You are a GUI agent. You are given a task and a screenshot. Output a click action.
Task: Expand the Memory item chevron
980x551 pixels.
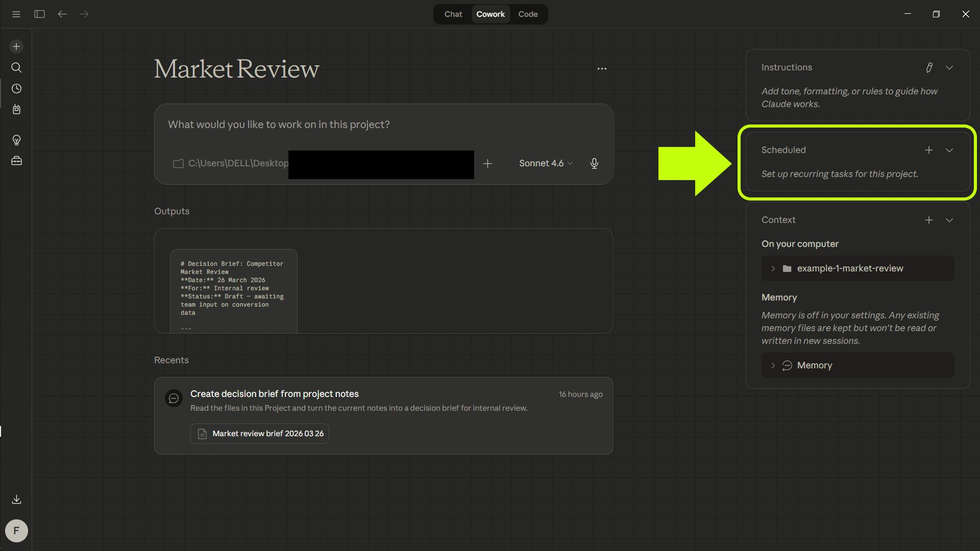773,365
